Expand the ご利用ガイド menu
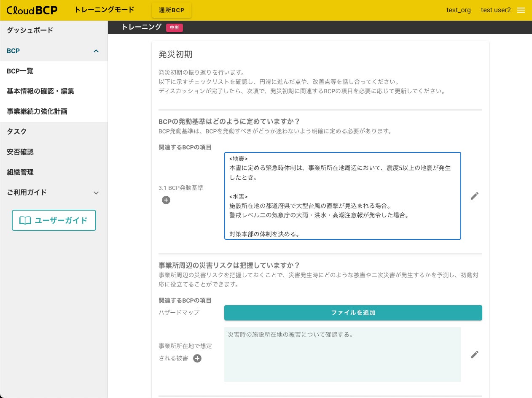 pyautogui.click(x=96, y=192)
